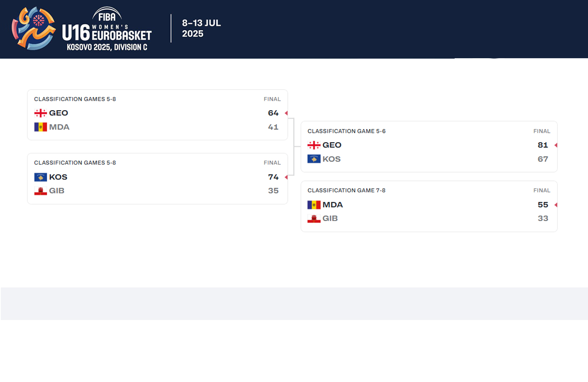Click Kosovo's score of 74
The height and width of the screenshot is (382, 588).
273,177
